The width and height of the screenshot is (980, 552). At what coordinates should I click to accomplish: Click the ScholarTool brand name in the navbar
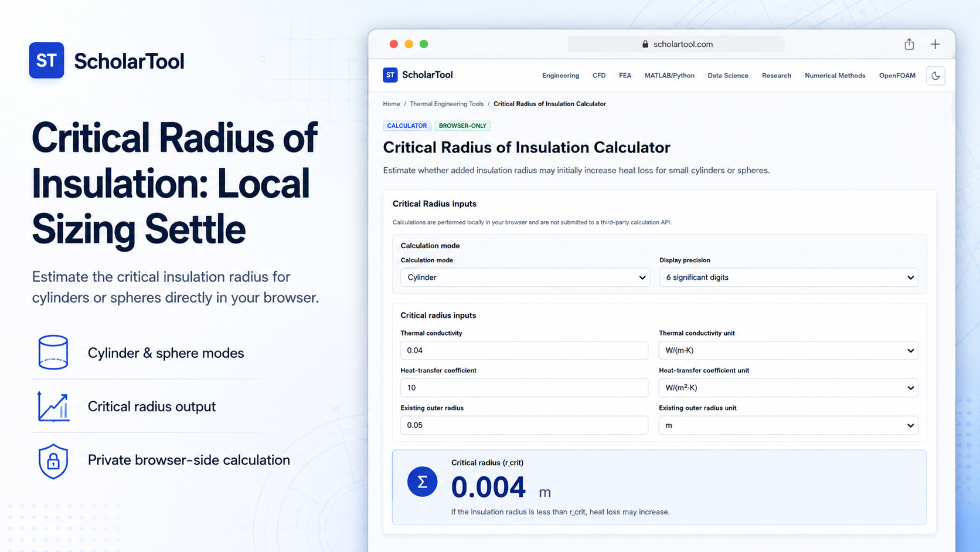pyautogui.click(x=427, y=75)
